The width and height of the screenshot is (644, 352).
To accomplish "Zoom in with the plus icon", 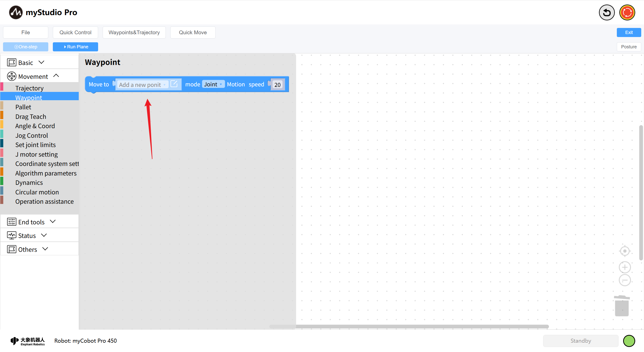I will pos(625,267).
